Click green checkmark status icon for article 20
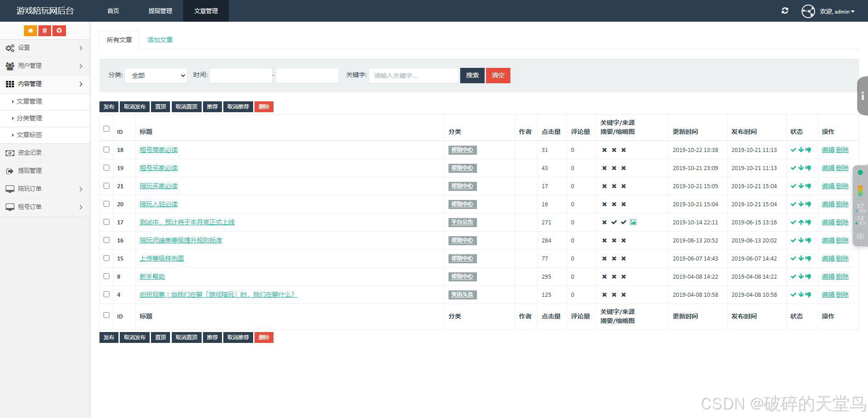Screen dimensions: 868x418 [793, 204]
